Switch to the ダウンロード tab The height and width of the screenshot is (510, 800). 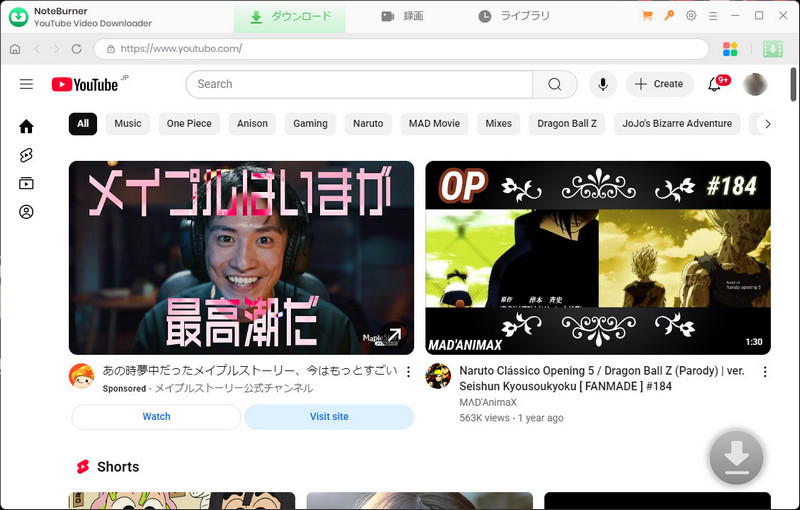point(290,17)
